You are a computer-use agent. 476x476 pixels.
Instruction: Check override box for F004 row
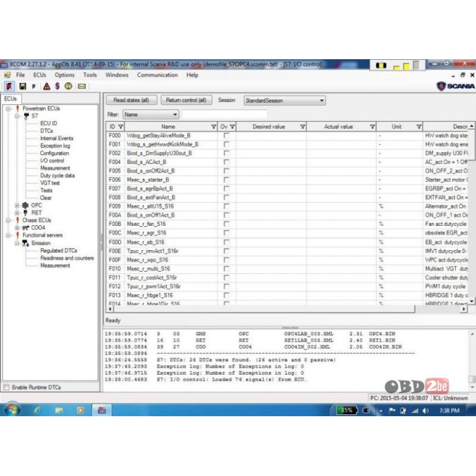pyautogui.click(x=226, y=162)
